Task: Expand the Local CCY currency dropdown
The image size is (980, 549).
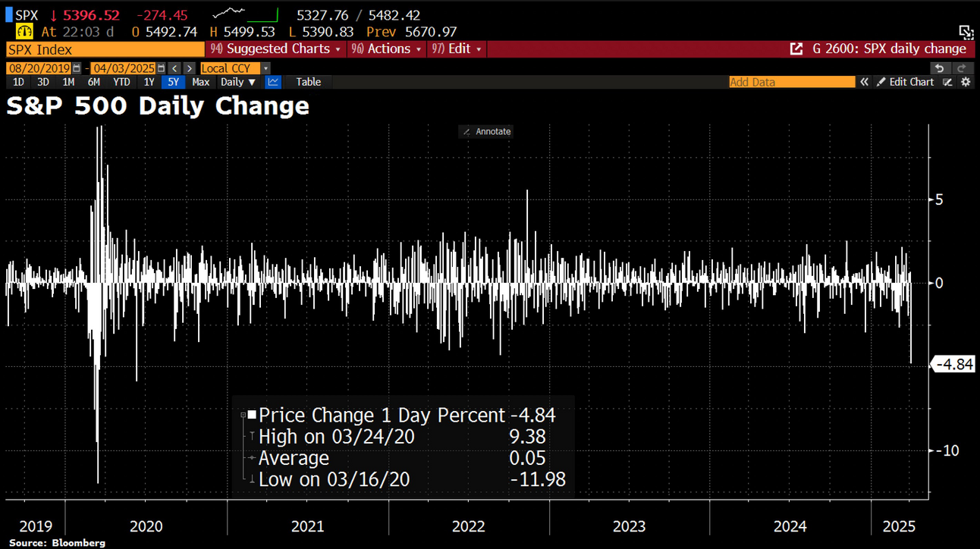Action: (x=265, y=68)
